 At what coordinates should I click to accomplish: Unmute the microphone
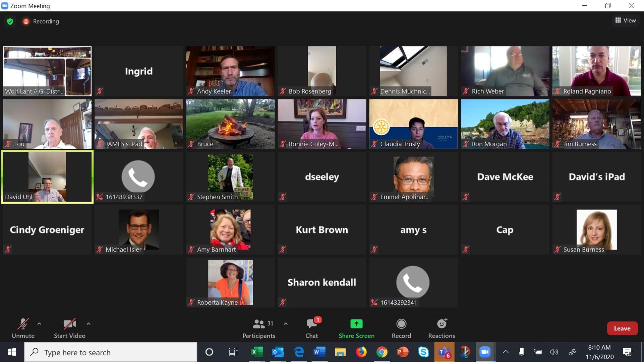[x=23, y=329]
